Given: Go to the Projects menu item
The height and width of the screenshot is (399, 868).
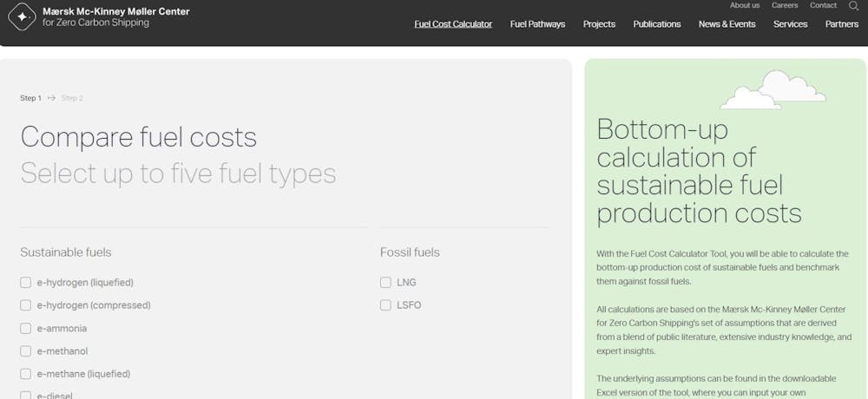Looking at the screenshot, I should (599, 24).
